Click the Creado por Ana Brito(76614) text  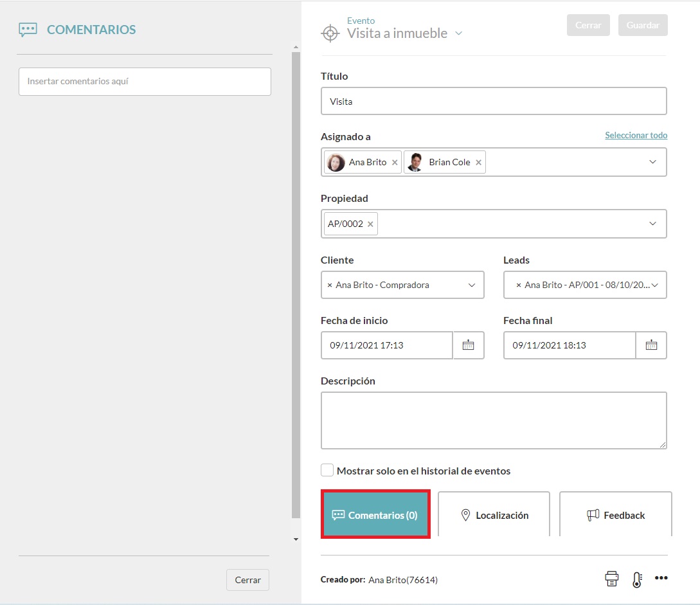379,579
